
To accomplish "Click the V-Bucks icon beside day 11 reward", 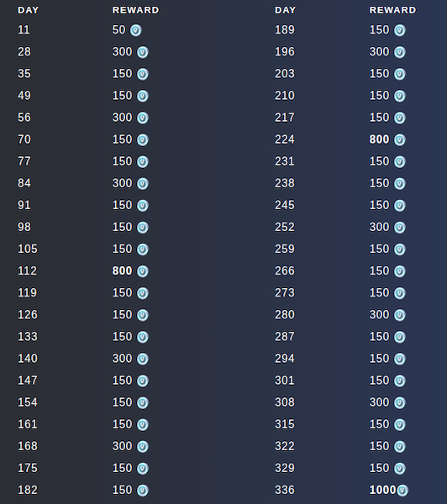I will click(x=136, y=30).
